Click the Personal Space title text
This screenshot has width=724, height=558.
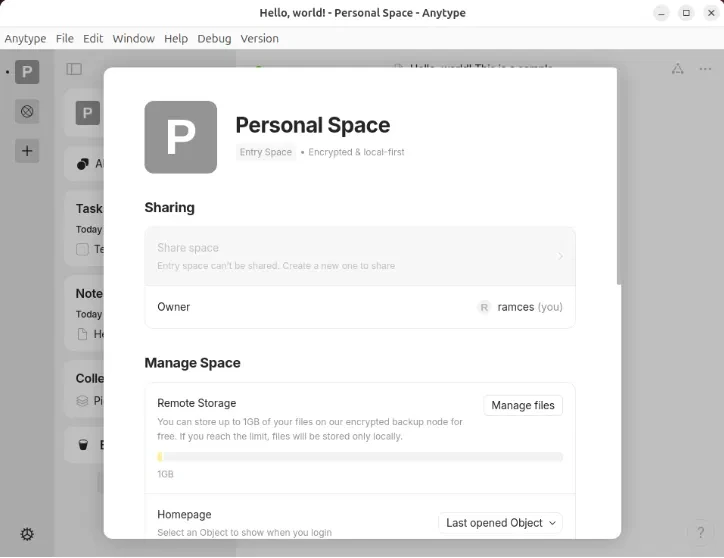(312, 125)
